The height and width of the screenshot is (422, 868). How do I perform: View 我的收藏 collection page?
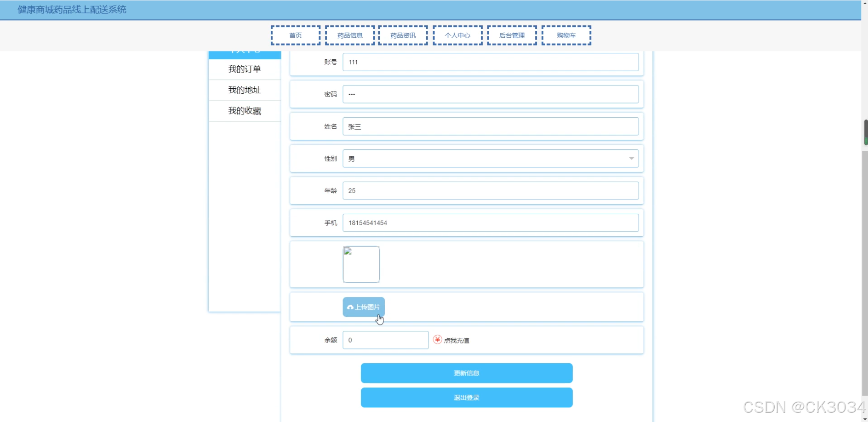click(x=244, y=110)
